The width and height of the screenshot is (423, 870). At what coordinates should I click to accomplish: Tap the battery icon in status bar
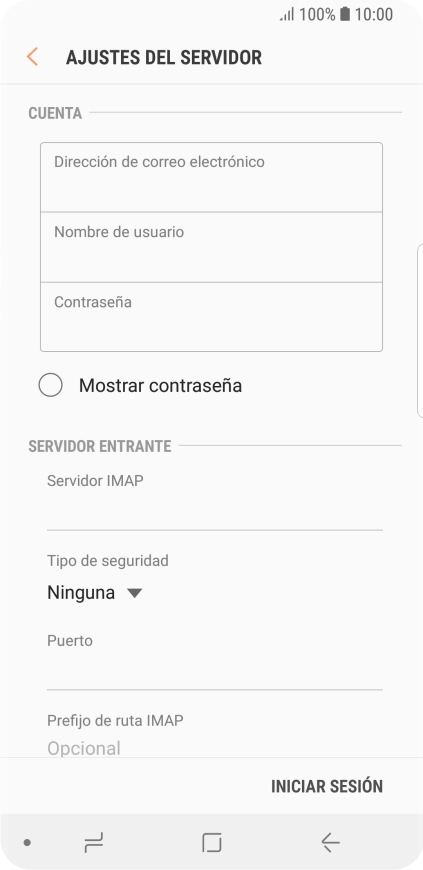point(345,14)
